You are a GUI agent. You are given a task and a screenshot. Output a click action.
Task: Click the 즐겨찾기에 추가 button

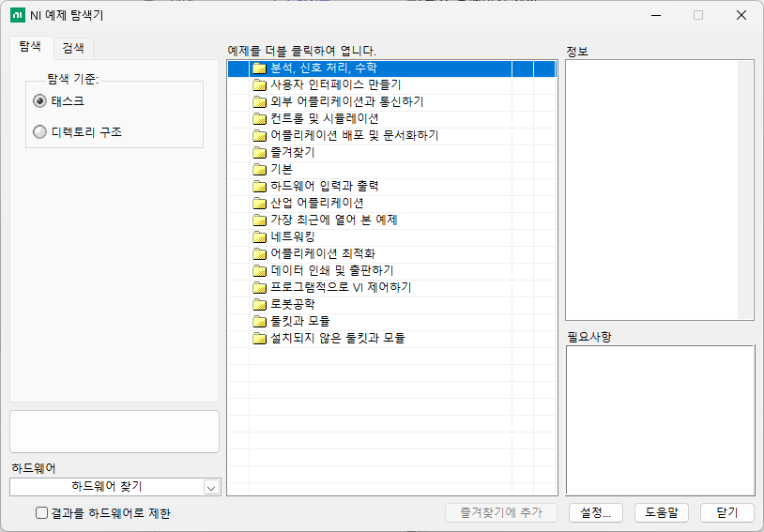(x=501, y=512)
